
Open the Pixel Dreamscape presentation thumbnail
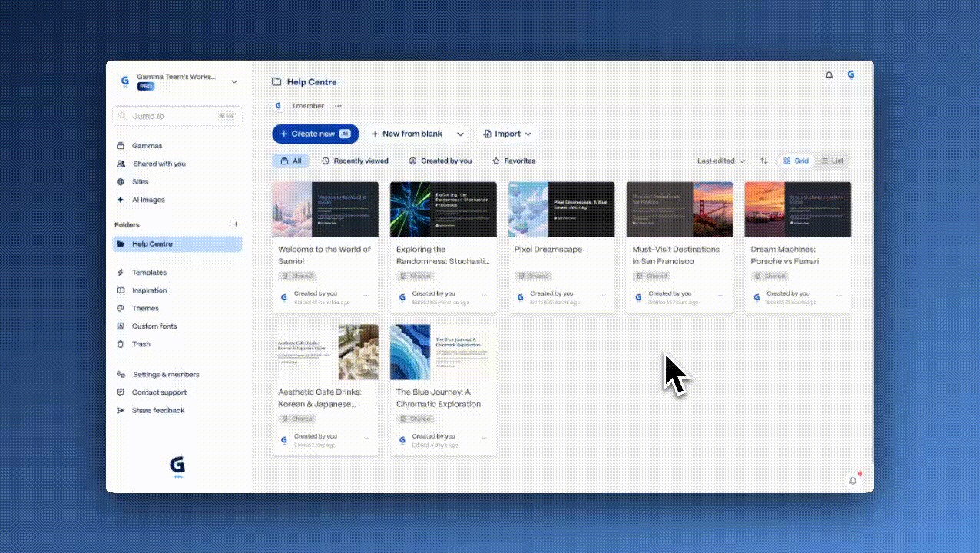[x=561, y=209]
